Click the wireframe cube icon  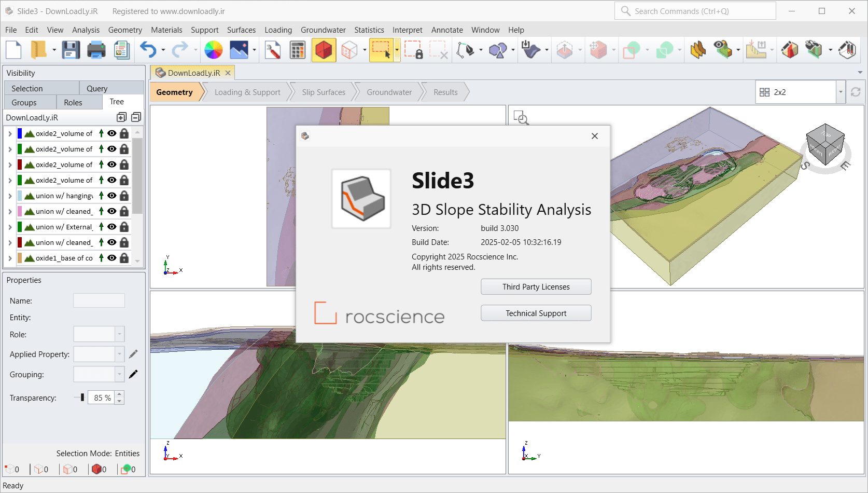(349, 50)
